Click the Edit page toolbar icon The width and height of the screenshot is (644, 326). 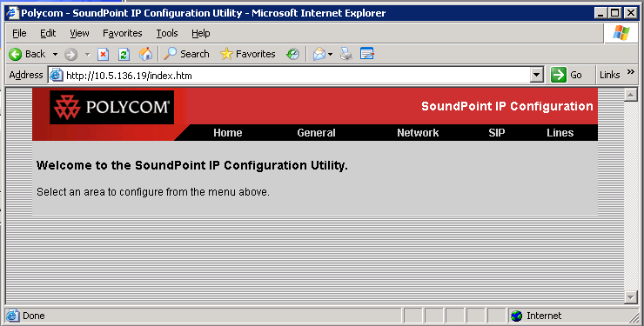click(x=366, y=54)
